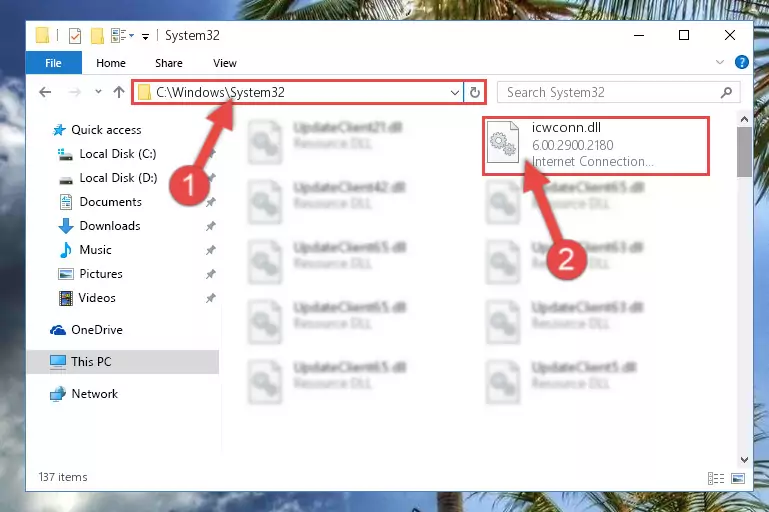
Task: Go back with the left arrow
Action: [45, 92]
